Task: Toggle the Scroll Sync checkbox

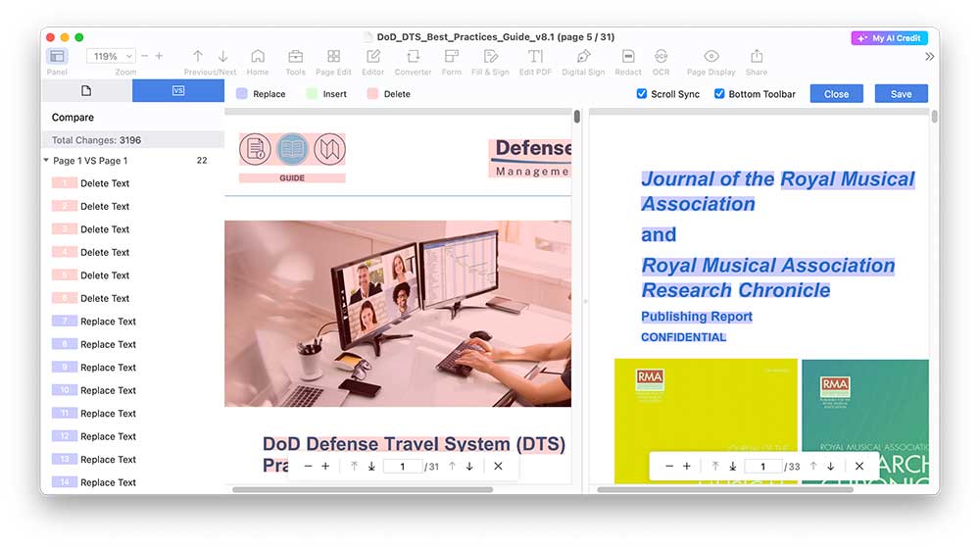Action: pos(641,94)
